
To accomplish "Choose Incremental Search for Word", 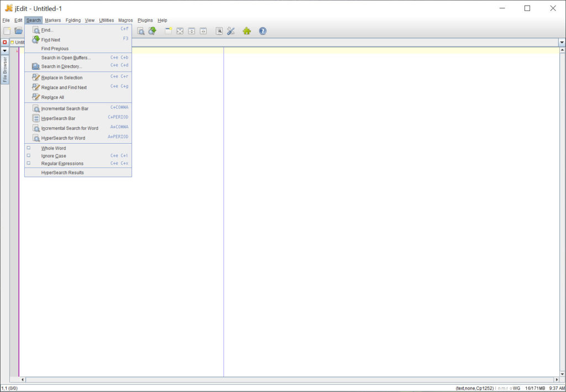I will pos(78,128).
